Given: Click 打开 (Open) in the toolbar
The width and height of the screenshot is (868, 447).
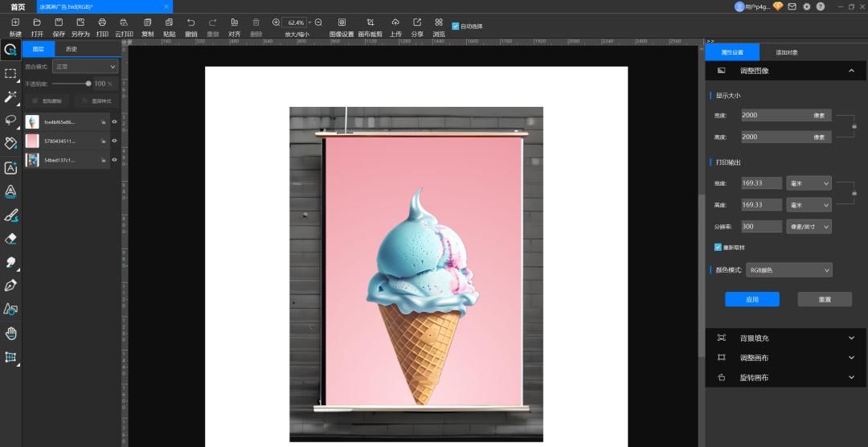Looking at the screenshot, I should [x=37, y=27].
